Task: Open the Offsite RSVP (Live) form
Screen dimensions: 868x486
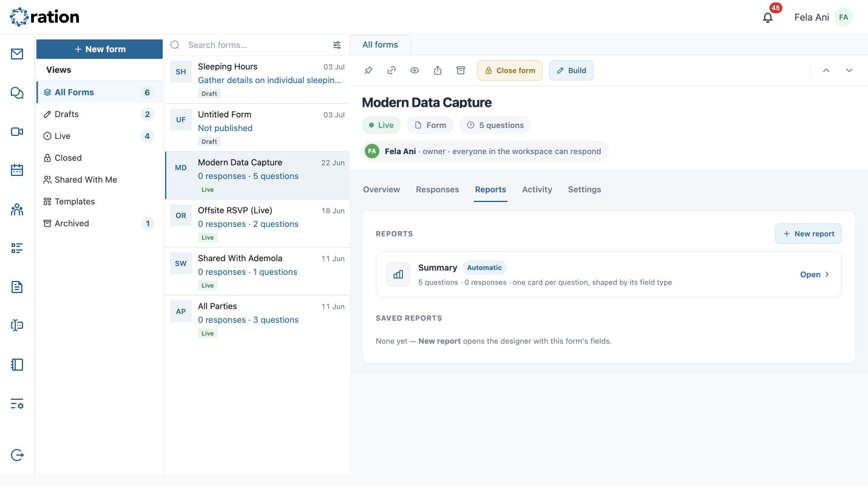Action: (257, 223)
